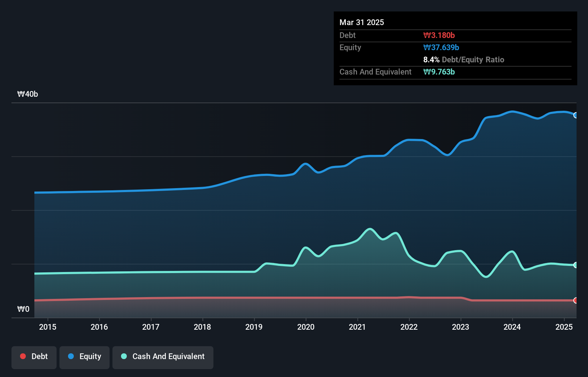
Task: Click the Debt row label in tooltip
Action: (348, 35)
